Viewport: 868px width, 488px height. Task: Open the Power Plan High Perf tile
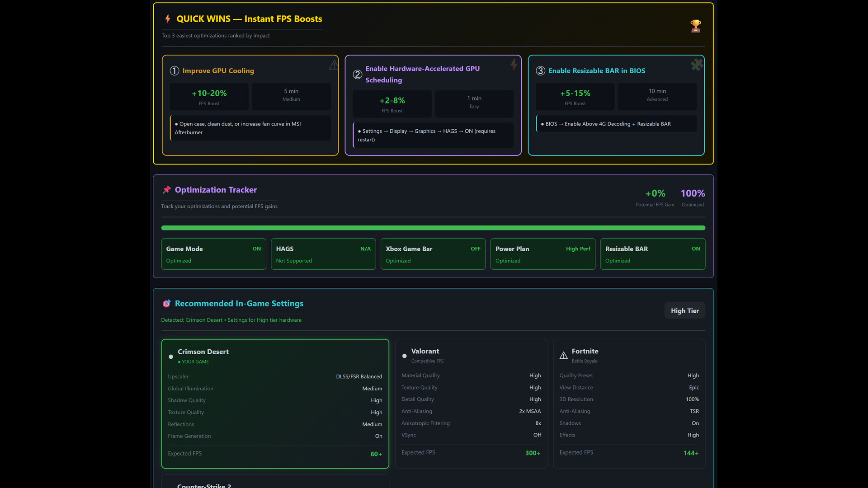(x=543, y=254)
